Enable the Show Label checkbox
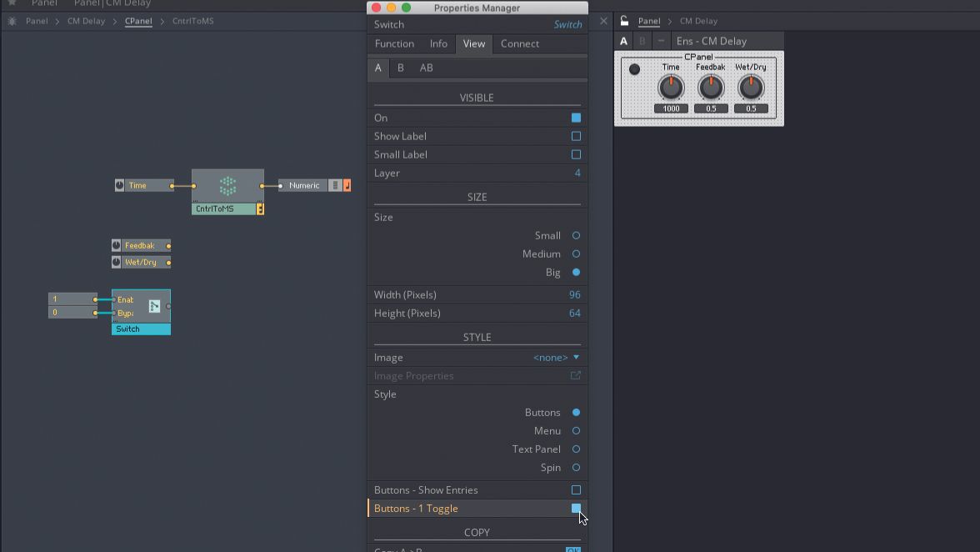980x552 pixels. click(575, 136)
